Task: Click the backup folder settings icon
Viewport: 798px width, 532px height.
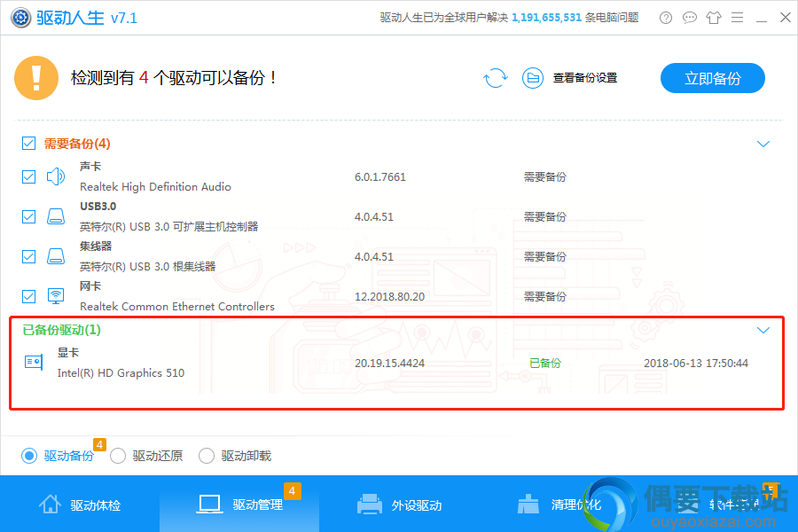Action: 533,78
